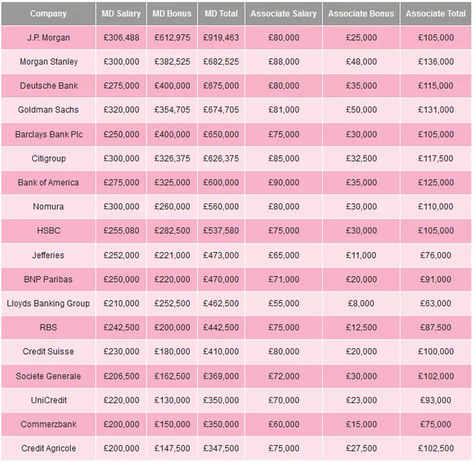Click Lloyds Associate Total £63,000

click(436, 304)
